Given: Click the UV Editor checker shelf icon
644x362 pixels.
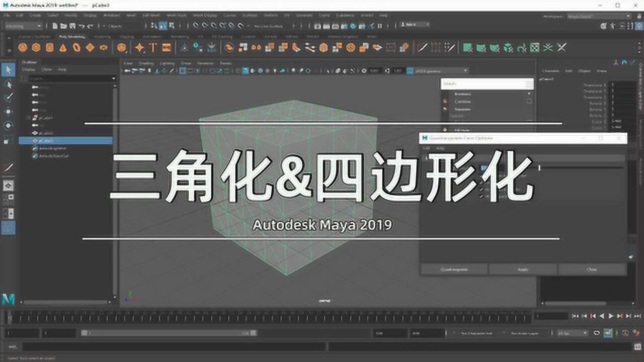Looking at the screenshot, I should tap(535, 47).
